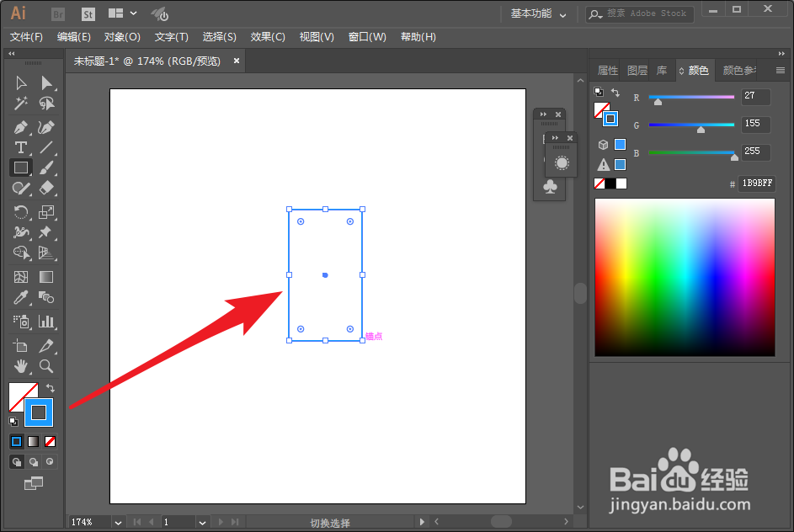Select the Line Segment tool

(x=46, y=147)
